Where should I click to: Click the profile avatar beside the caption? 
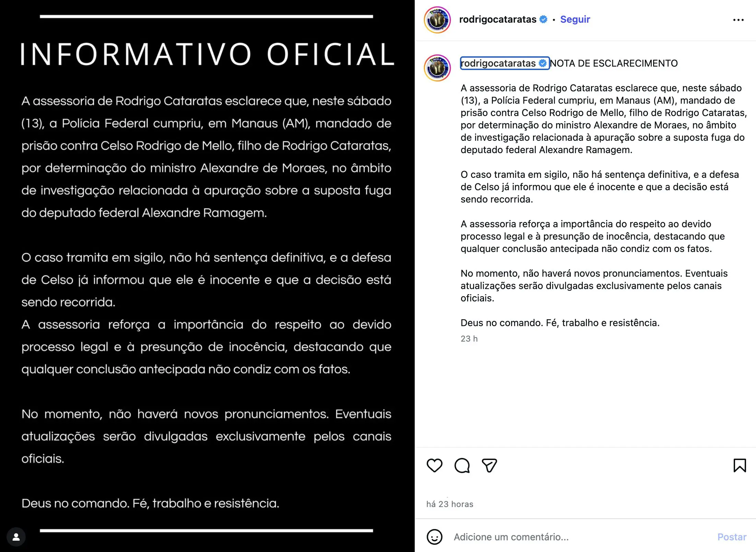pyautogui.click(x=437, y=68)
